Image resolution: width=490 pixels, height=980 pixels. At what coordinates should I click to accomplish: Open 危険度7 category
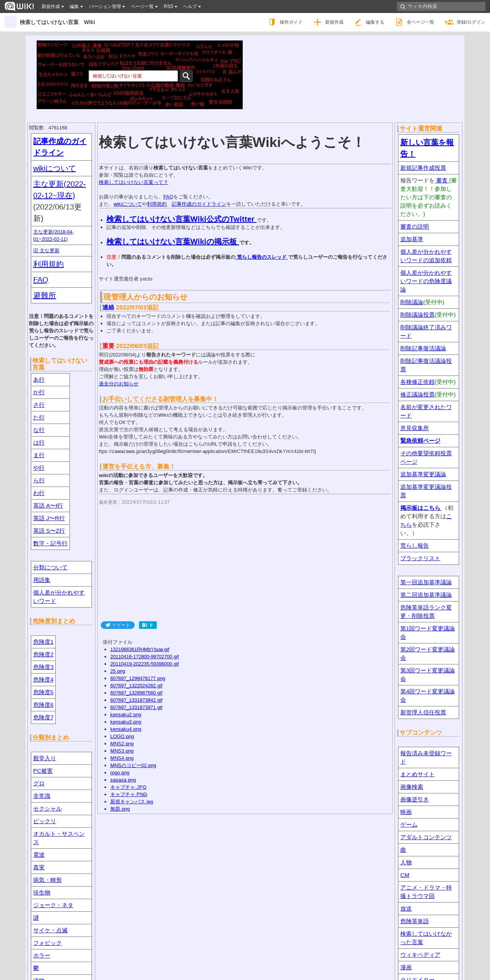coord(43,717)
